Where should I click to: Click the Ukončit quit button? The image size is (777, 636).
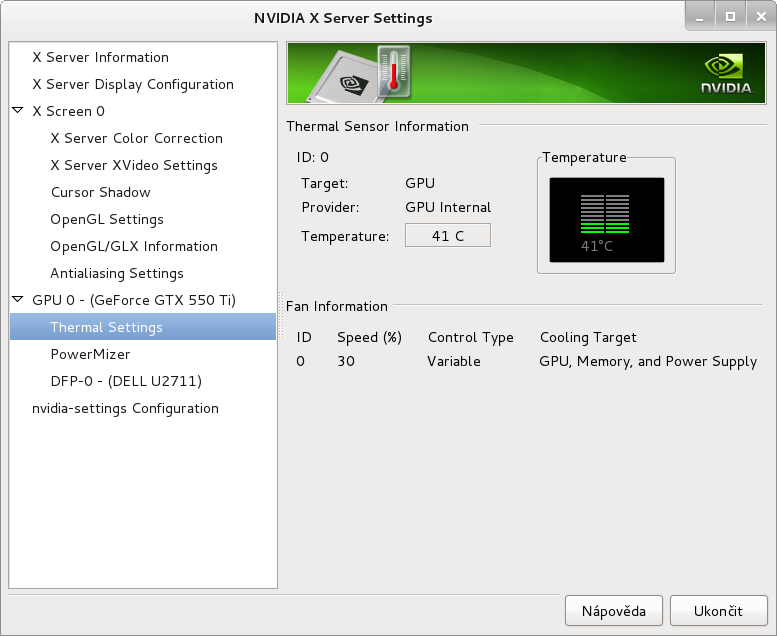click(718, 611)
